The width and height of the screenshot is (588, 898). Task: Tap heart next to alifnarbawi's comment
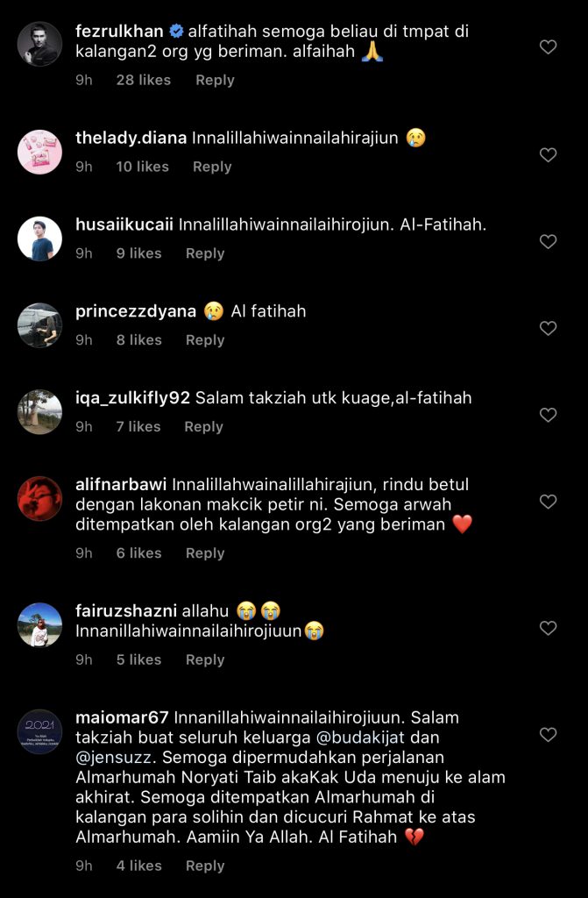548,502
